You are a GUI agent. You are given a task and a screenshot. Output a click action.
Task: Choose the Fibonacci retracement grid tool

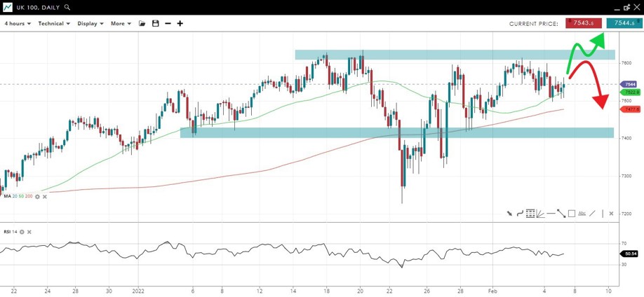click(530, 213)
